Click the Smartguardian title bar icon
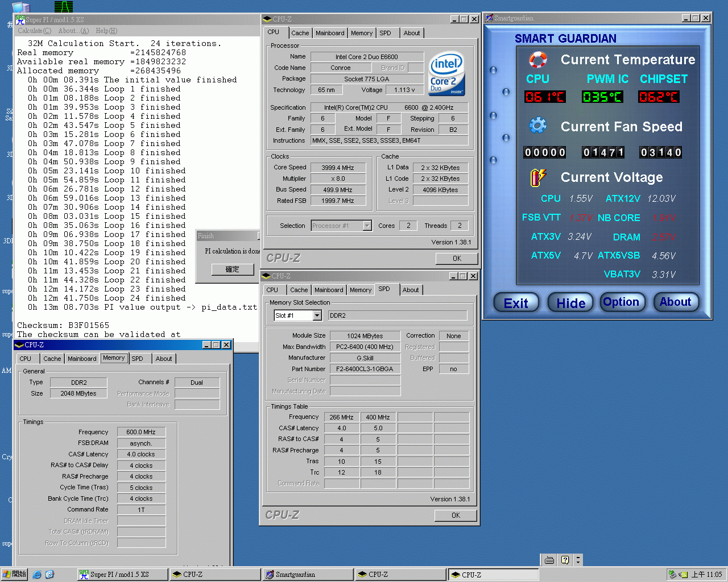 [x=489, y=18]
